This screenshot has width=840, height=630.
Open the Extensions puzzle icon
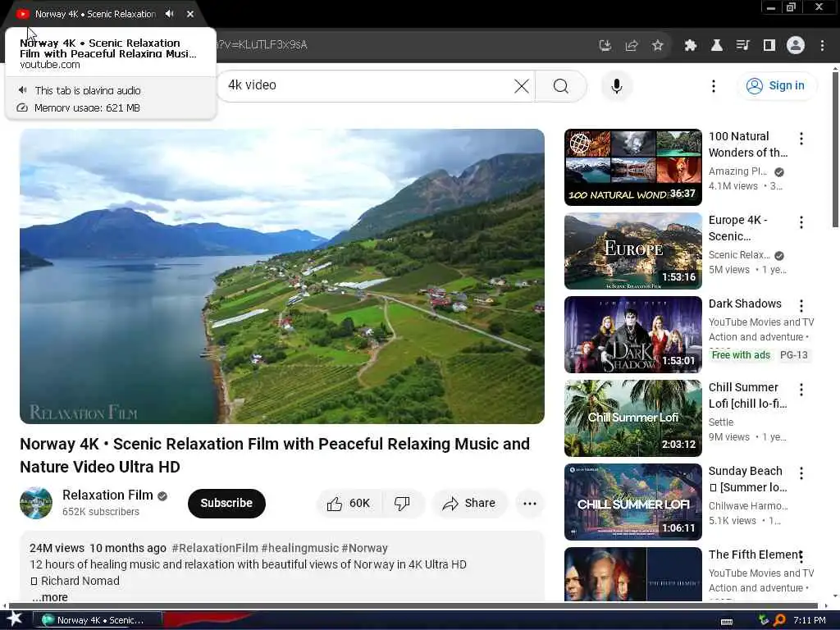691,46
